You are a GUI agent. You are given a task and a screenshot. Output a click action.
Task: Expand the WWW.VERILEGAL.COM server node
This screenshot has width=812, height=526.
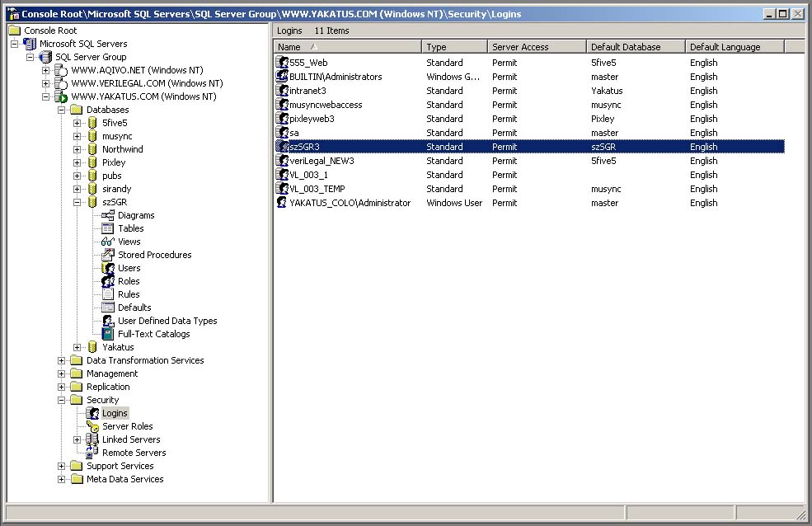(x=45, y=83)
